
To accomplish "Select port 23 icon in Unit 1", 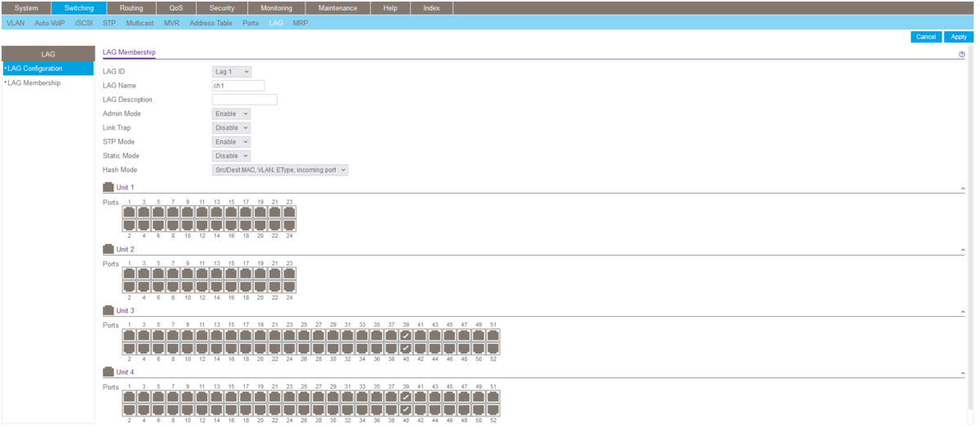I will pos(289,212).
